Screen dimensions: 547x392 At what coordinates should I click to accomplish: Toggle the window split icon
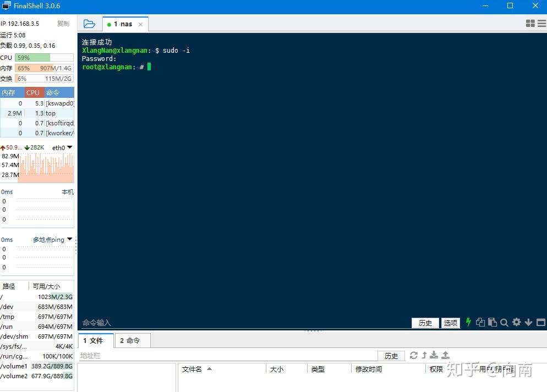tap(540, 323)
